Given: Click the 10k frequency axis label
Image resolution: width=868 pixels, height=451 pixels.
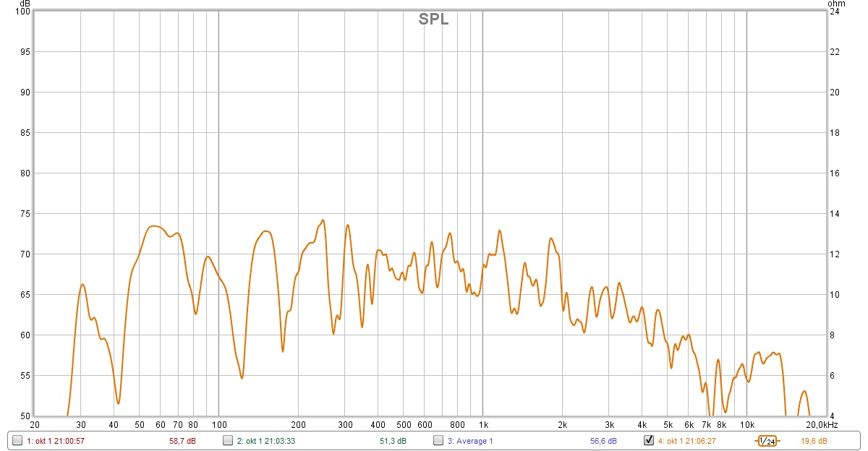Looking at the screenshot, I should click(746, 424).
